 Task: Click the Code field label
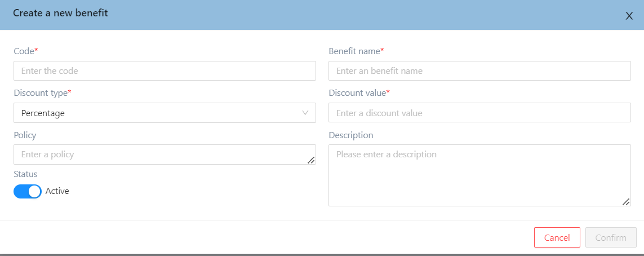(x=24, y=51)
